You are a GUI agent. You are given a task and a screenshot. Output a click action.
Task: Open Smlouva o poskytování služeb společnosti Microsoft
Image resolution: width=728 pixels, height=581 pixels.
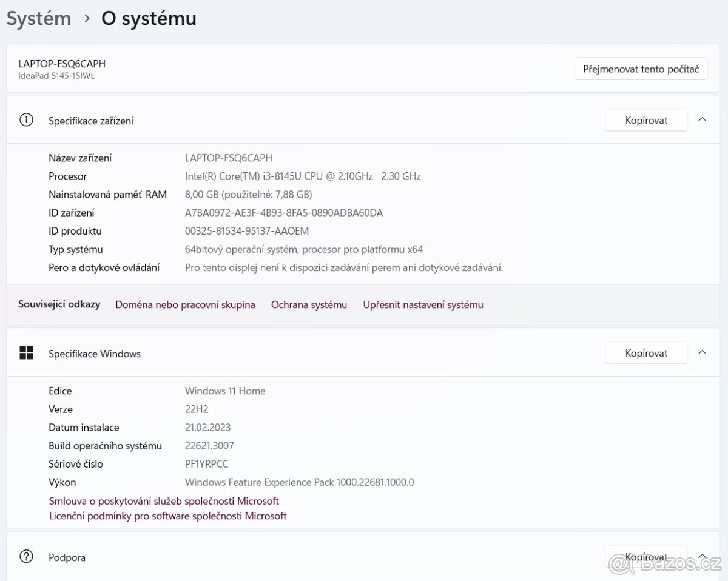(x=164, y=501)
